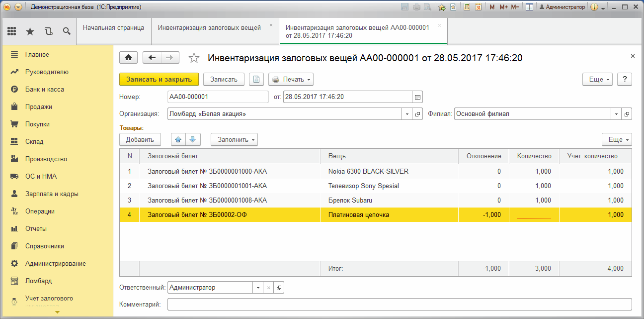Viewport: 644px width, 319px height.
Task: Open the calendar in the title bar
Action: tap(478, 7)
